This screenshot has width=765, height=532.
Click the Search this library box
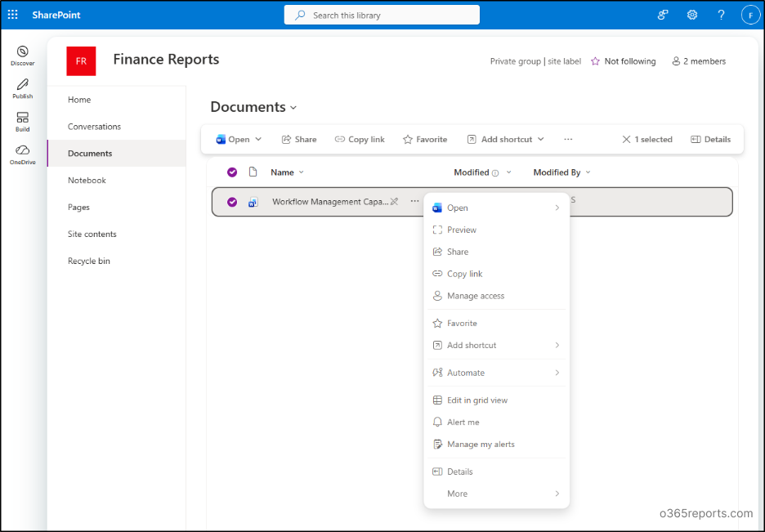(382, 15)
